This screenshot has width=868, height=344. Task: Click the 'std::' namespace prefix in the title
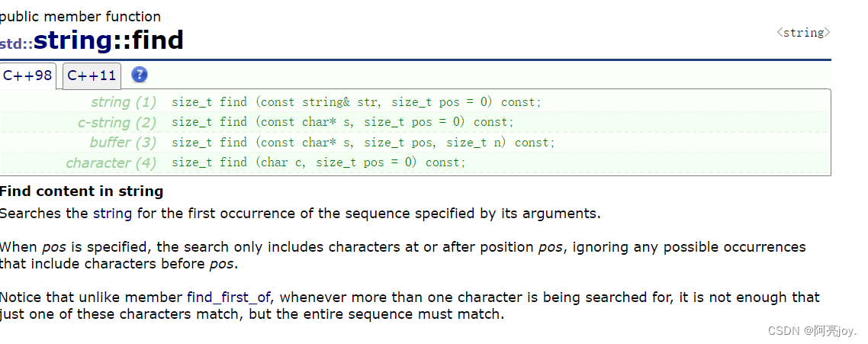16,43
